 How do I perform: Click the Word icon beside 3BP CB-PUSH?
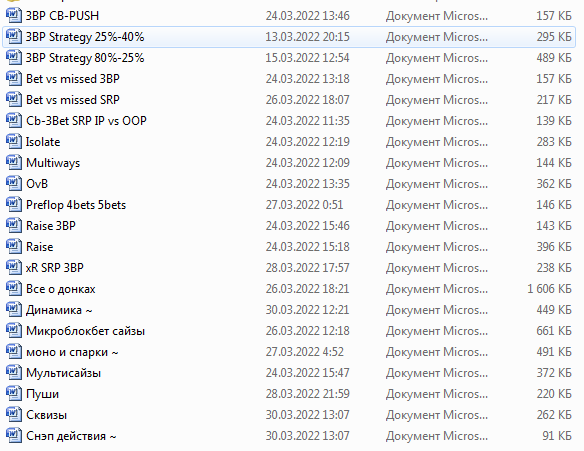coord(13,16)
